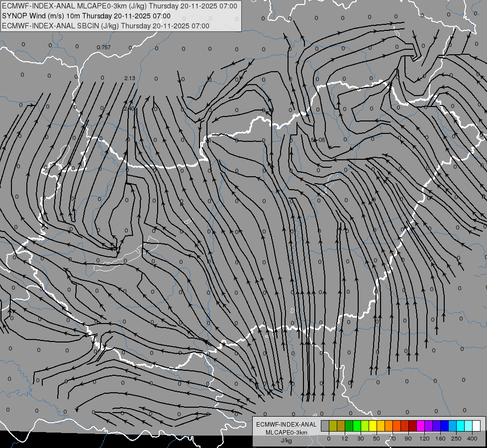Pick the orange-red swatch right of the 70 tick

coord(397,426)
